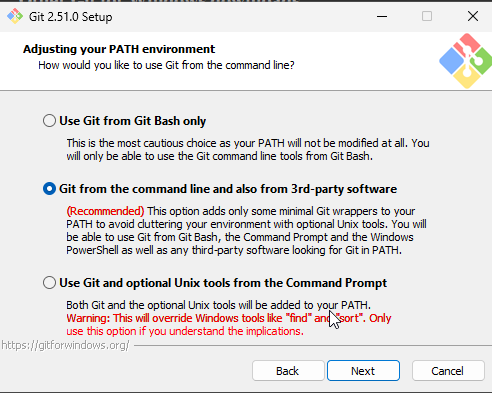Viewport: 492px width, 393px height.
Task: Go back with the Back button
Action: (x=288, y=371)
